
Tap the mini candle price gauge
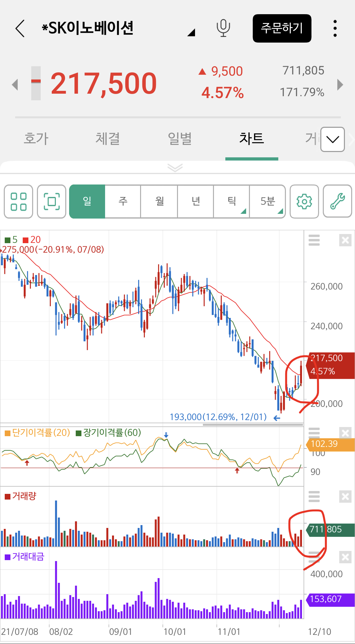pyautogui.click(x=36, y=83)
